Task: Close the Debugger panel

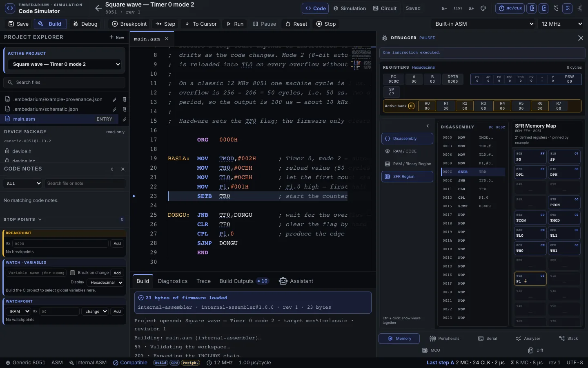Action: tap(581, 38)
